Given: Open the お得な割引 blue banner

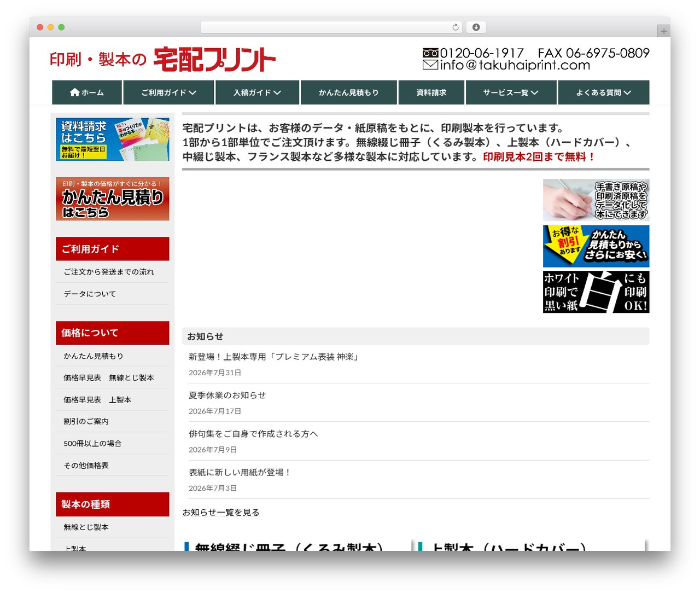Looking at the screenshot, I should pos(596,246).
